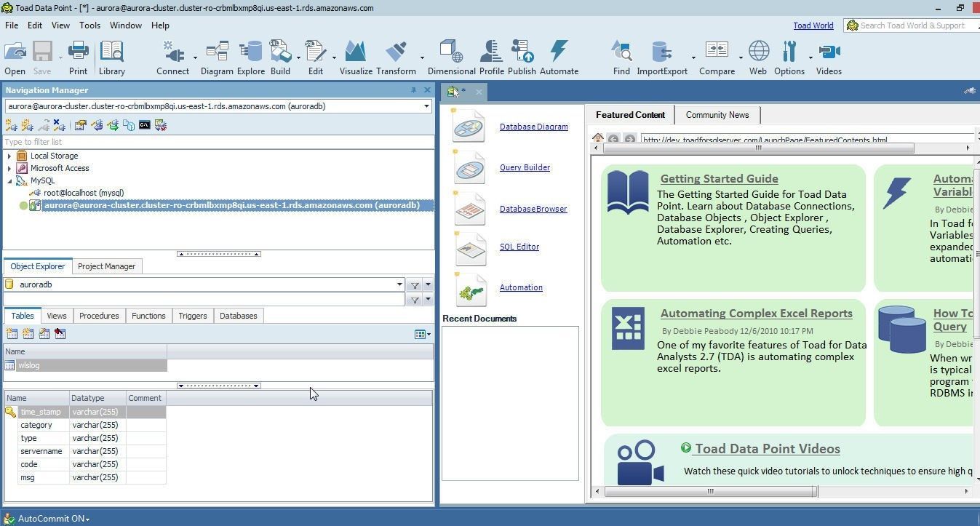Switch to the Project Manager tab

point(106,266)
